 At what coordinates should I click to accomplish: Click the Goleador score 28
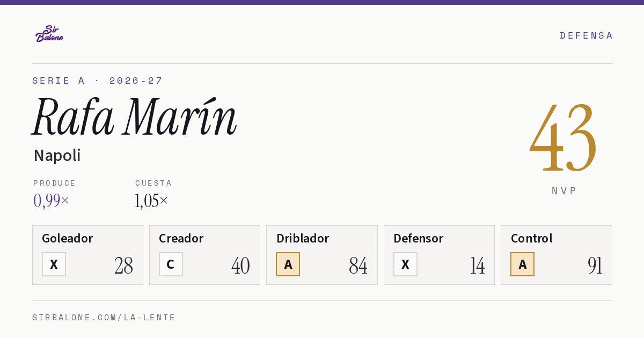point(123,265)
